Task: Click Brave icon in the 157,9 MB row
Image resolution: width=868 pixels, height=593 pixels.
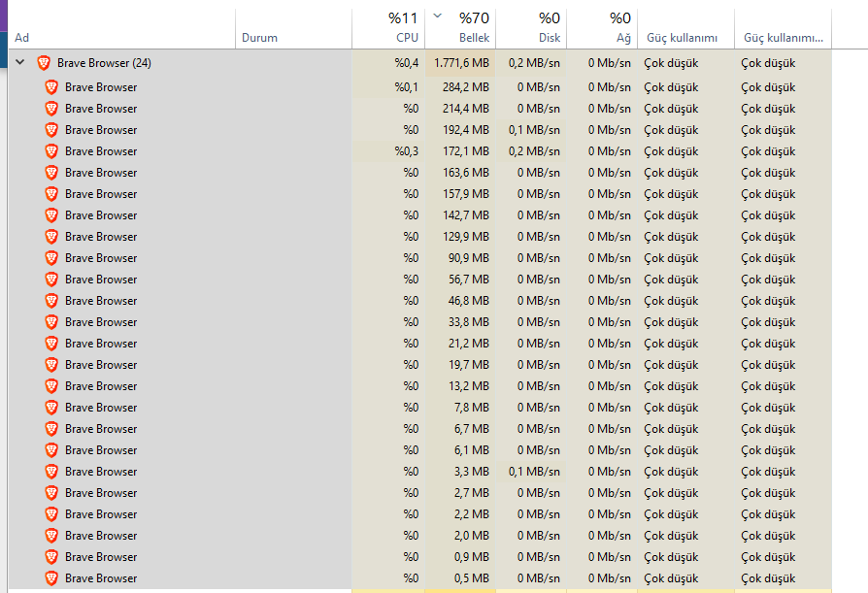Action: point(51,194)
